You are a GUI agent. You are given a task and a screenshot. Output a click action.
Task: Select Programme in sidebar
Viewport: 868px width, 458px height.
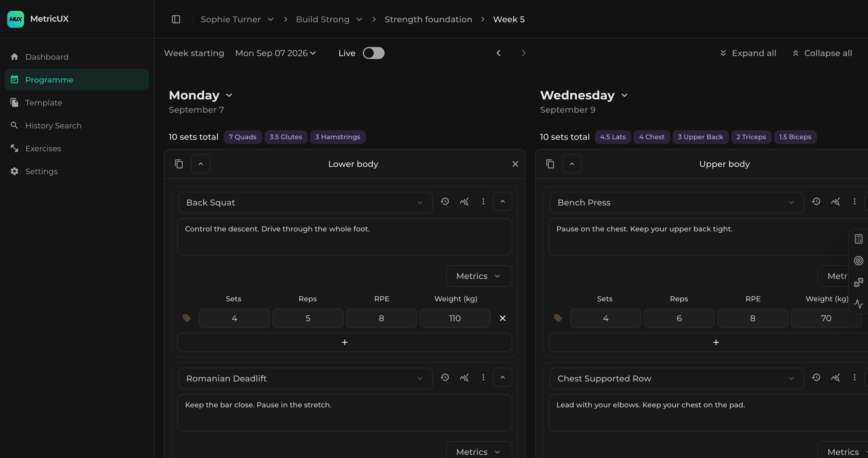point(77,80)
